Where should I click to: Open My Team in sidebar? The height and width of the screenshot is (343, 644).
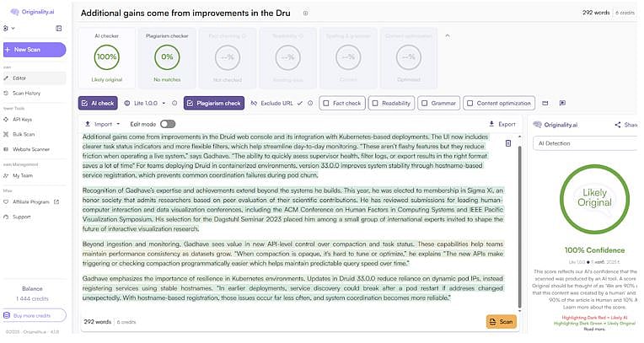tap(22, 175)
